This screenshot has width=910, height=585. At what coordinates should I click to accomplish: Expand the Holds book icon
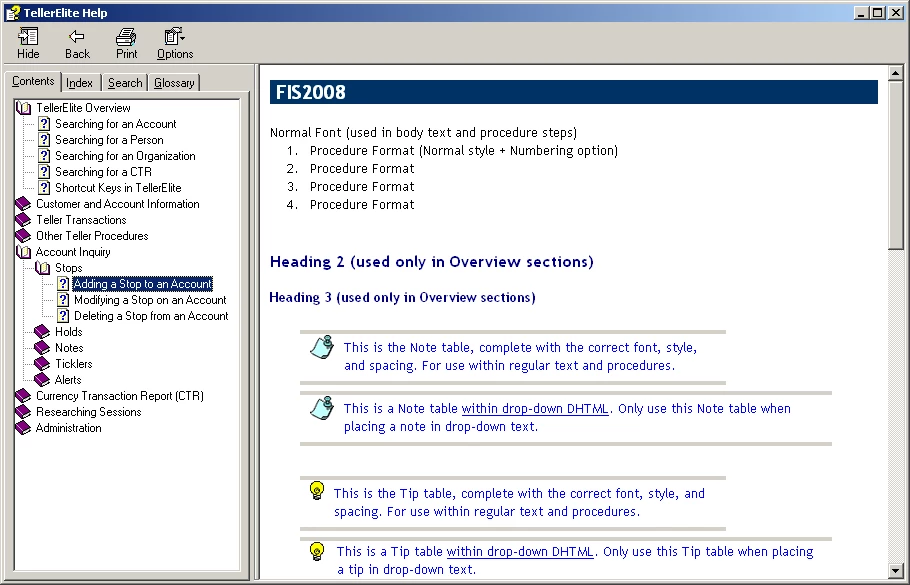[x=42, y=331]
